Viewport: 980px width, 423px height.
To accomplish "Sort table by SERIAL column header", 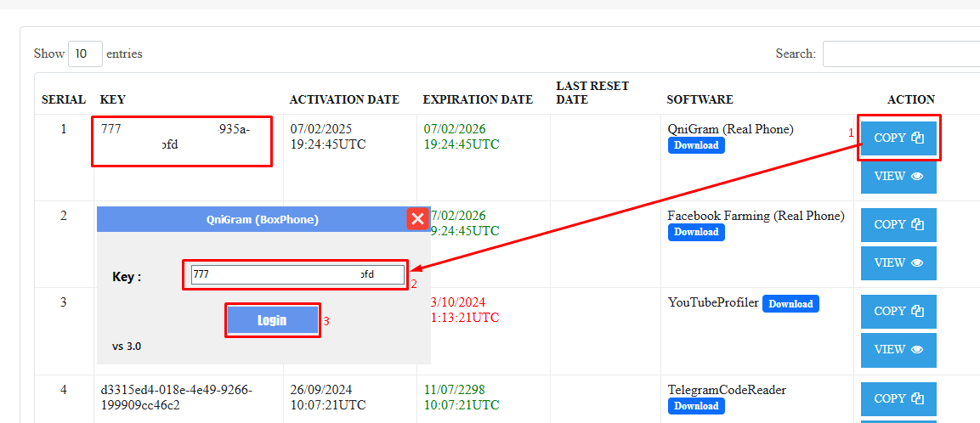I will [64, 99].
